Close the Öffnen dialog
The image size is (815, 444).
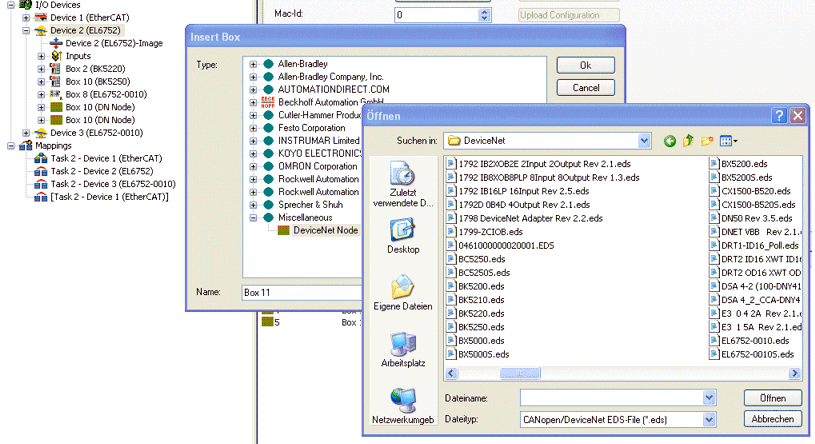[x=797, y=115]
